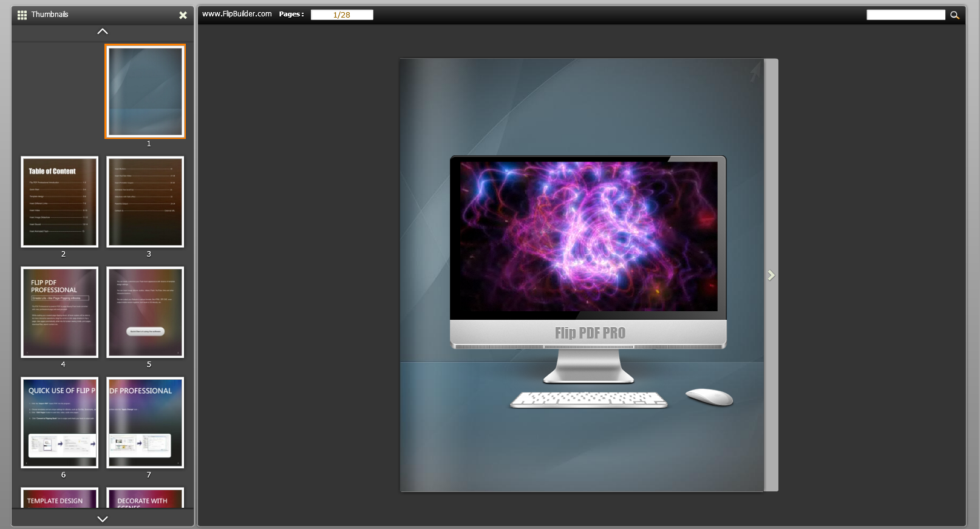
Task: Click the search magnifier icon
Action: click(954, 15)
